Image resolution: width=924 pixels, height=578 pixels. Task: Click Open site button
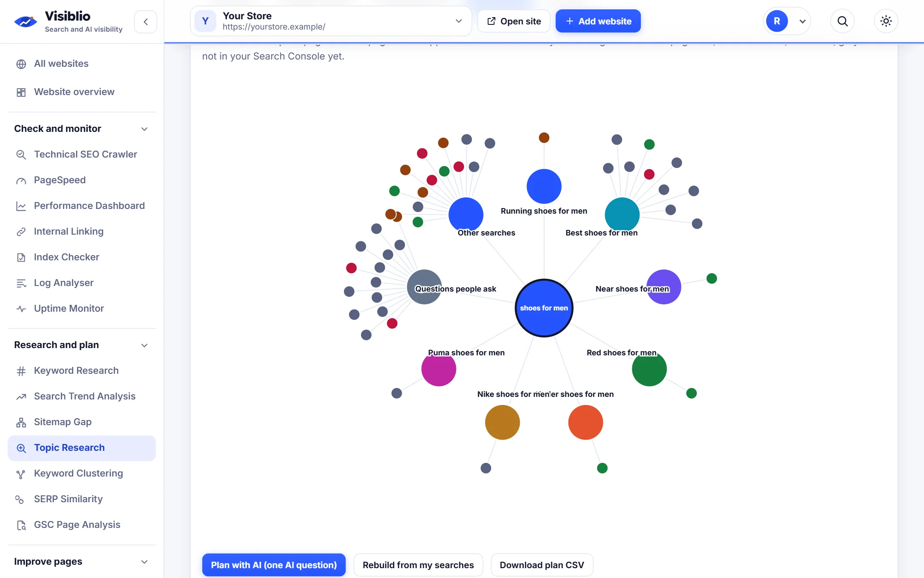coord(514,21)
